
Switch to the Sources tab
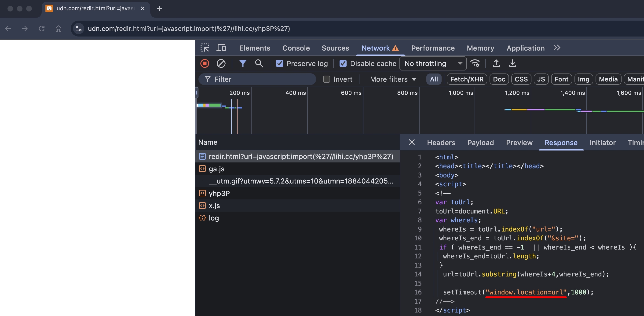click(335, 48)
